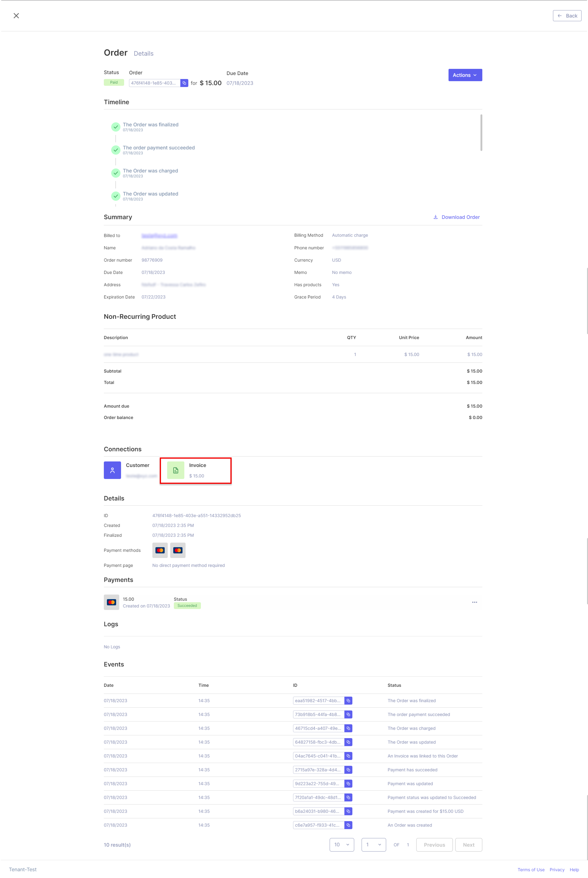Copy event ID 46715cd4-a407-49e...
The width and height of the screenshot is (588, 878).
tap(348, 728)
